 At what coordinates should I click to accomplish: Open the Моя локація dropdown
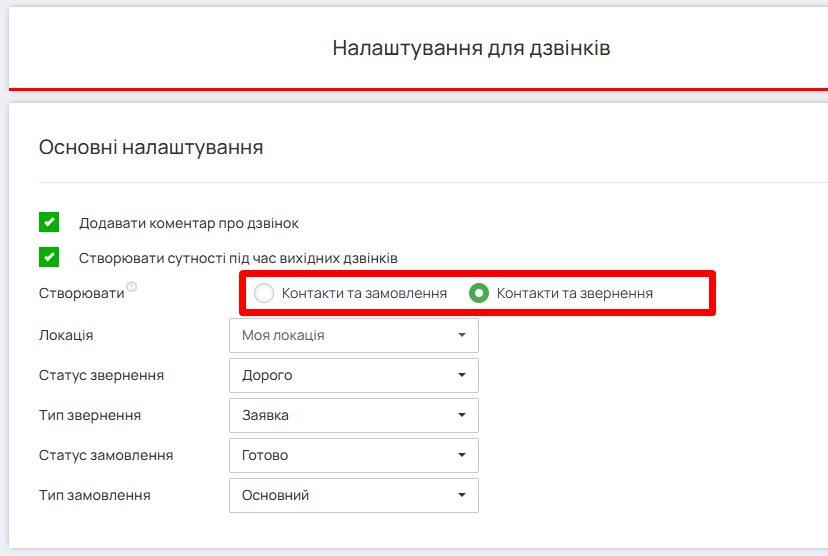click(353, 336)
